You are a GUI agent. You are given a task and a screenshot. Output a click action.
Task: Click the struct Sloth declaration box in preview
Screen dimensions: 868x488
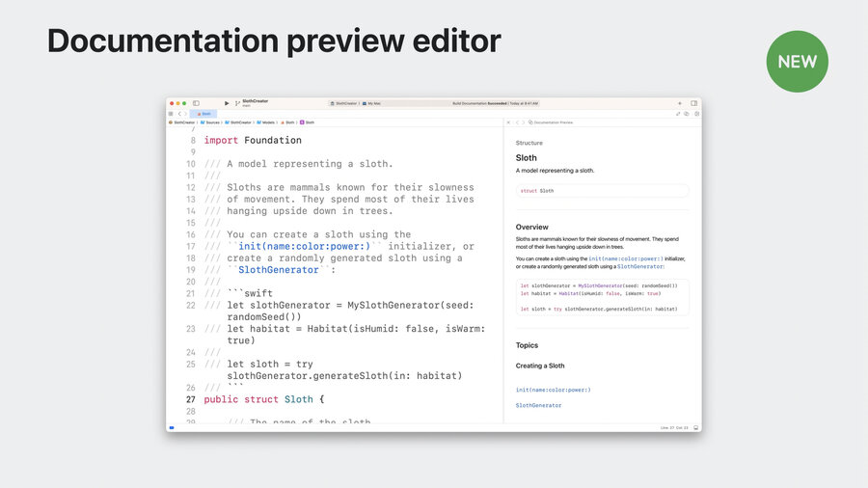[x=602, y=191]
